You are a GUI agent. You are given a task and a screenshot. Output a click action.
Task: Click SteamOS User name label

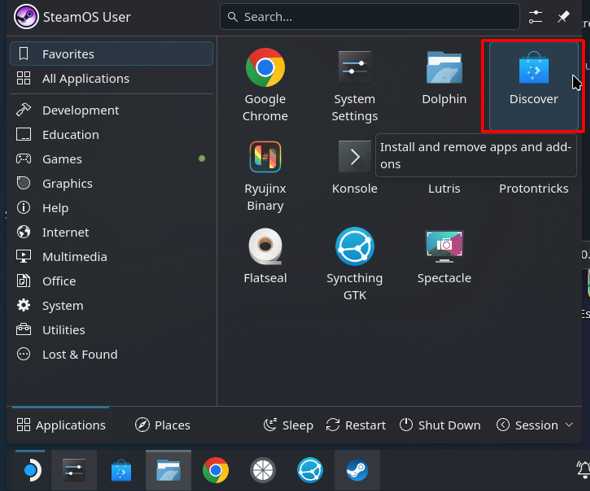87,17
